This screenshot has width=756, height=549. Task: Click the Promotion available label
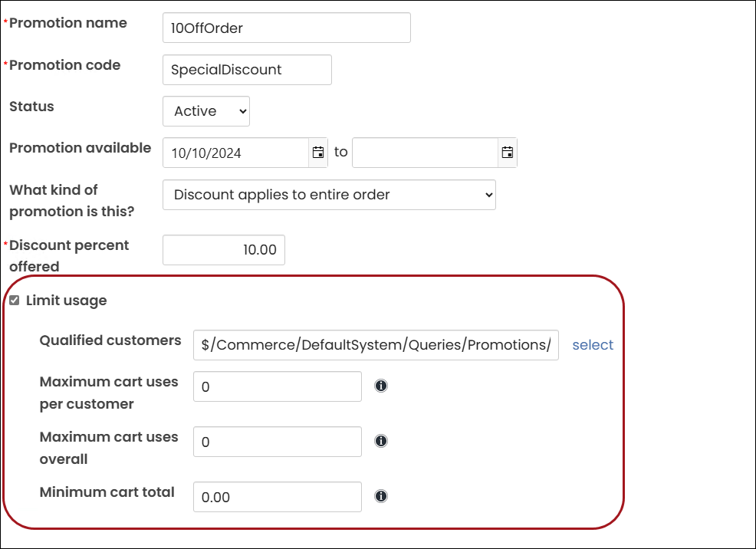(80, 148)
